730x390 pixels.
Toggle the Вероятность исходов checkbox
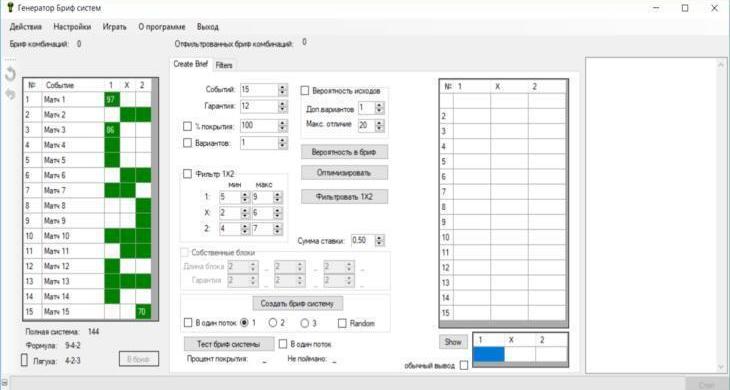(x=305, y=91)
